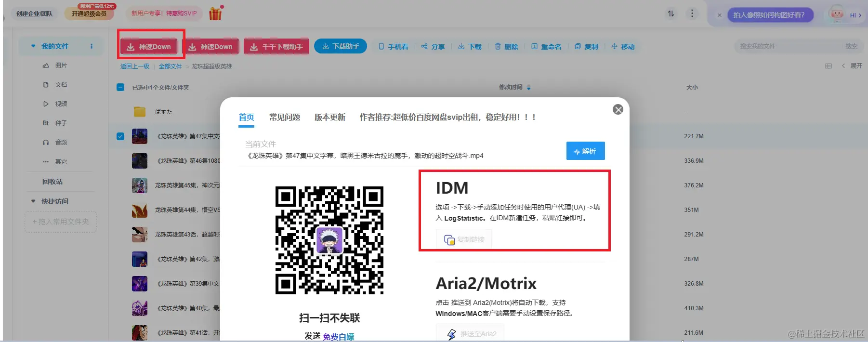
Task: Click 删除 delete tool
Action: (x=506, y=47)
